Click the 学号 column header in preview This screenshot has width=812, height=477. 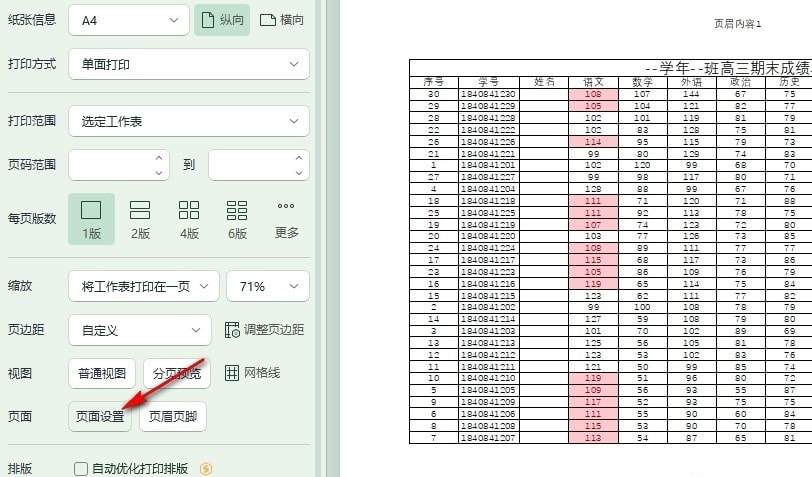[x=488, y=82]
